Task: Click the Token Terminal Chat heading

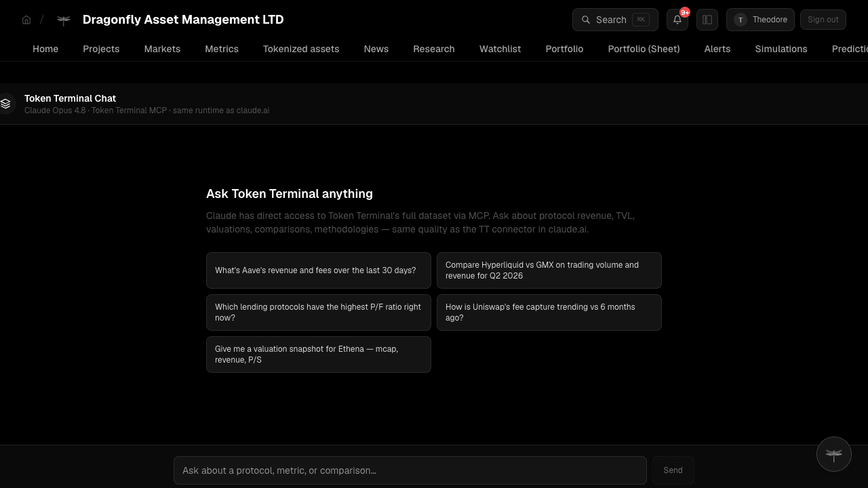Action: click(70, 98)
